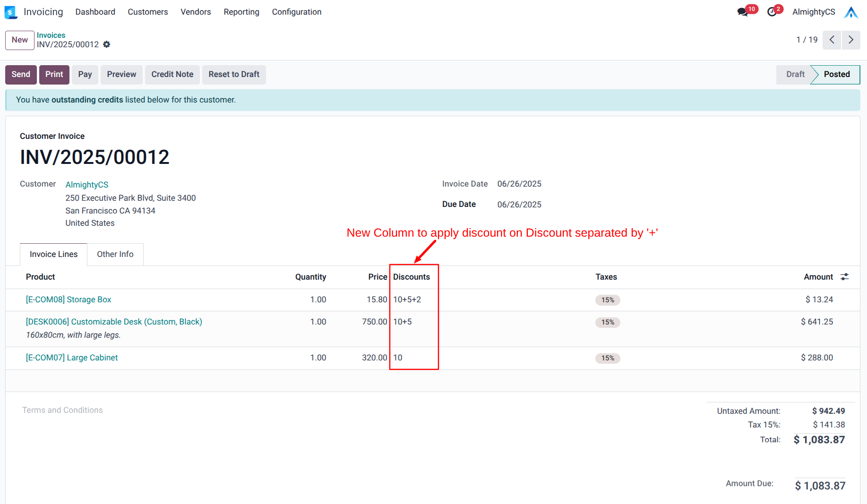867x504 pixels.
Task: Go to previous record arrow
Action: click(x=832, y=40)
